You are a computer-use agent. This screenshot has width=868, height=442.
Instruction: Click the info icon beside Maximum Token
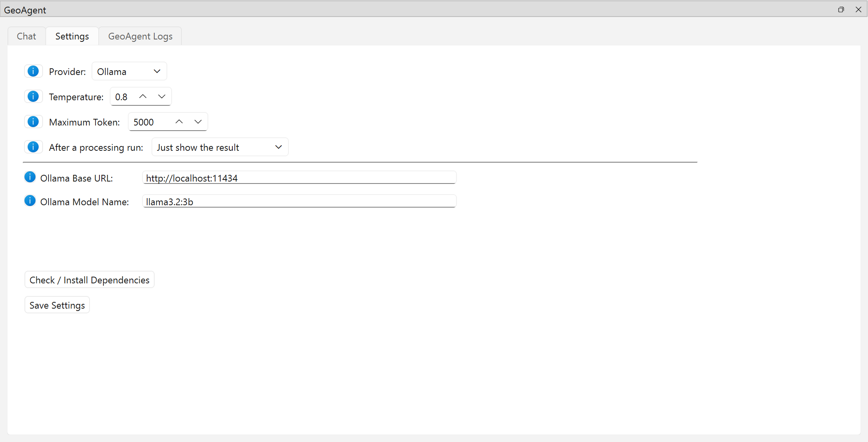(x=33, y=122)
